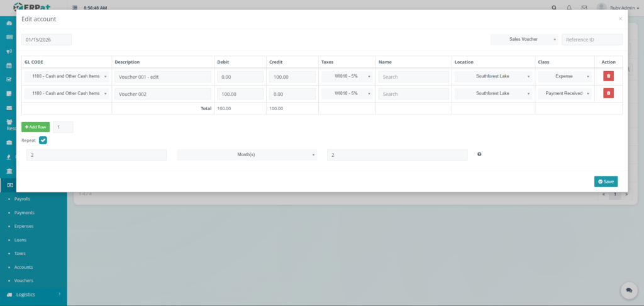Click the help question mark icon

coord(479,154)
